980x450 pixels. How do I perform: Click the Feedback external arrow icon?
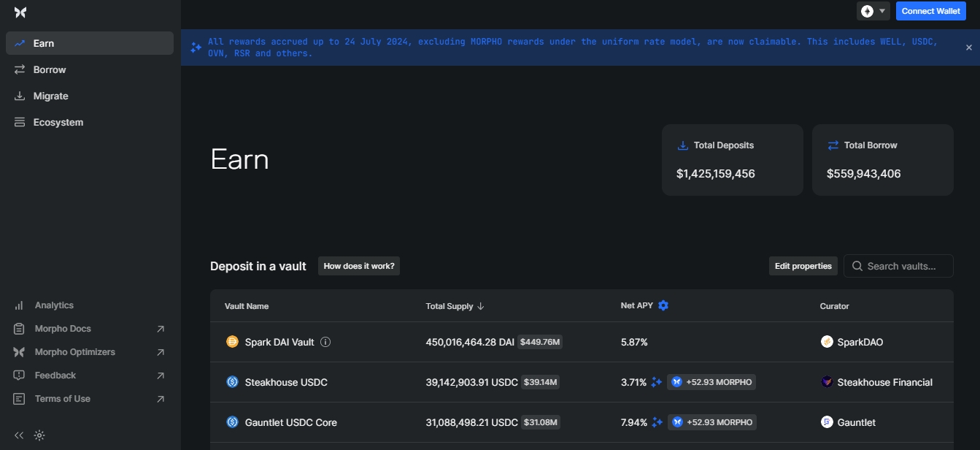pyautogui.click(x=161, y=375)
